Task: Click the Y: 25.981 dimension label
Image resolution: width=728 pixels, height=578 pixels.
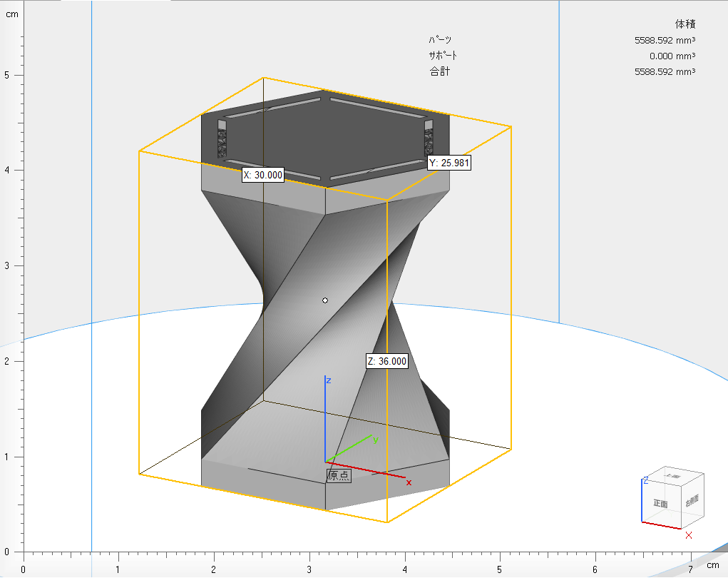Action: coord(448,163)
